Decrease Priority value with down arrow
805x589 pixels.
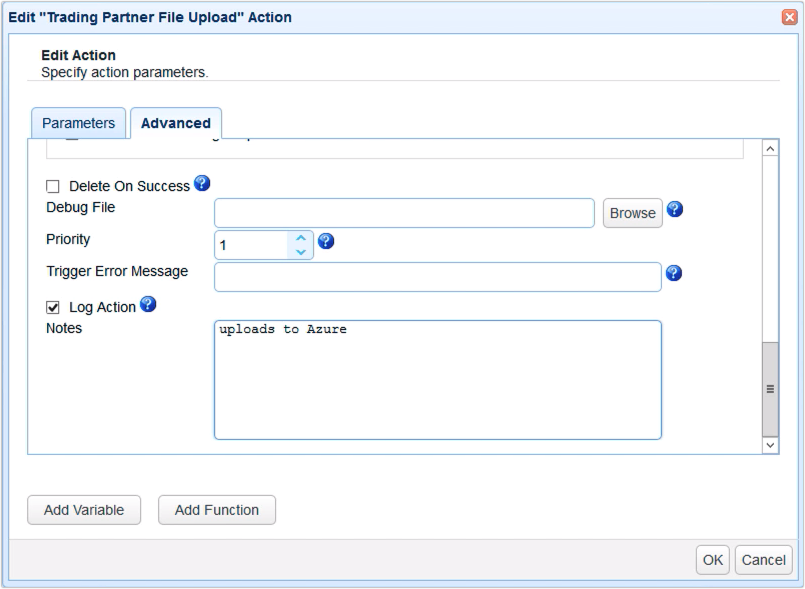pyautogui.click(x=301, y=252)
